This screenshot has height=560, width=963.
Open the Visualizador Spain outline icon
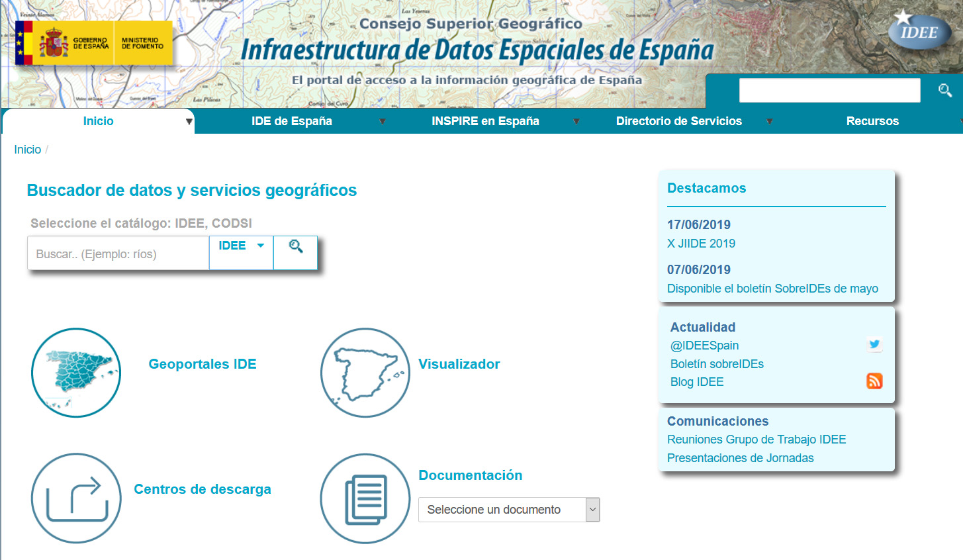click(x=365, y=373)
